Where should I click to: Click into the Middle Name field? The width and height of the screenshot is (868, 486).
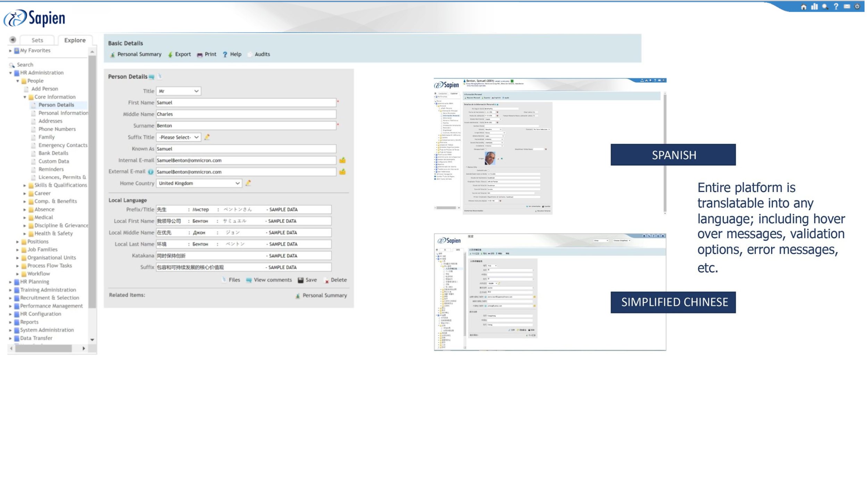[246, 114]
